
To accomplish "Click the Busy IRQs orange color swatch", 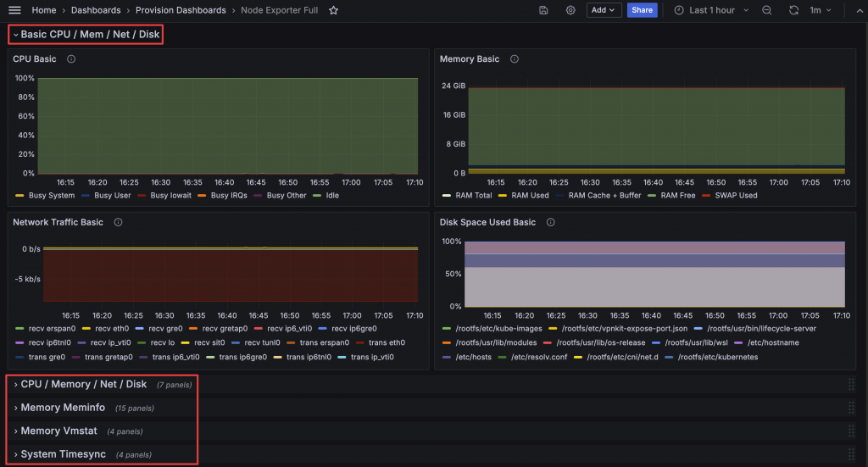I will (x=202, y=195).
